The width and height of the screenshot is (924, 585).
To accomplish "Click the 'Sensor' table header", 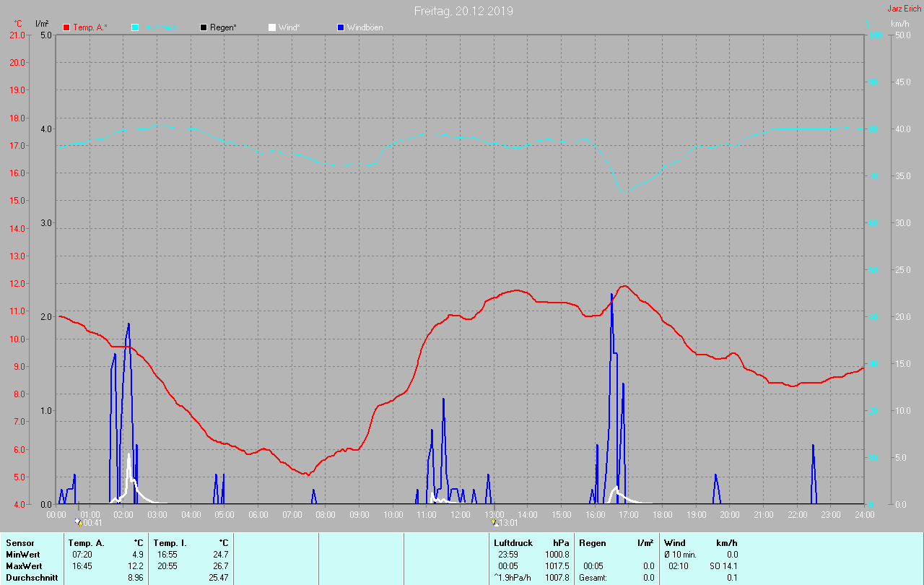I will pyautogui.click(x=19, y=543).
